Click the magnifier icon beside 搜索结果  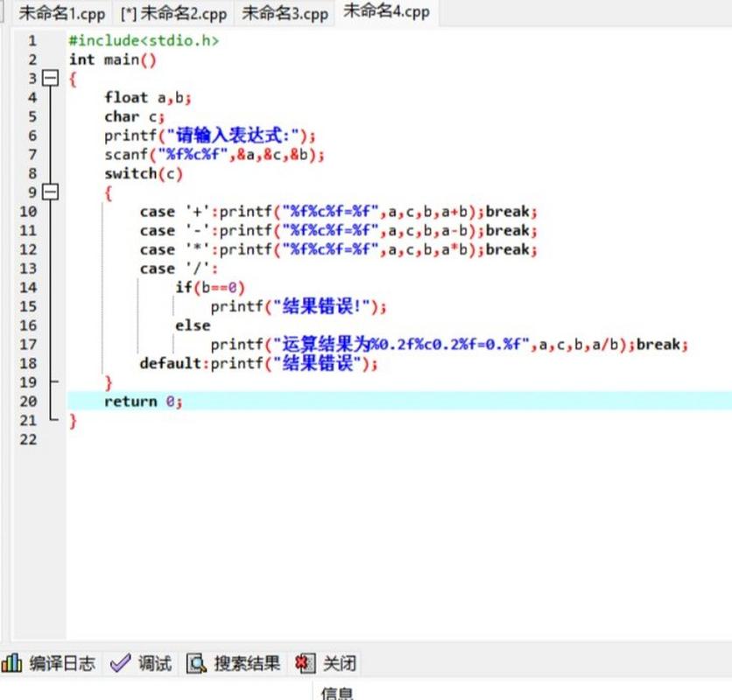click(x=196, y=663)
